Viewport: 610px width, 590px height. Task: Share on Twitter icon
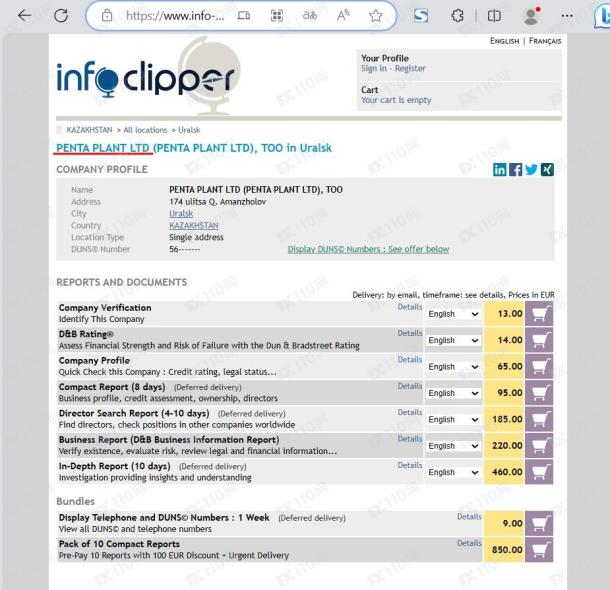(x=531, y=170)
